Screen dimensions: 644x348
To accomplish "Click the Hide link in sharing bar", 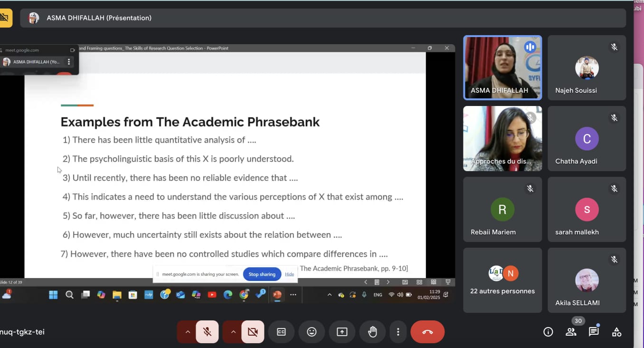I will point(289,274).
